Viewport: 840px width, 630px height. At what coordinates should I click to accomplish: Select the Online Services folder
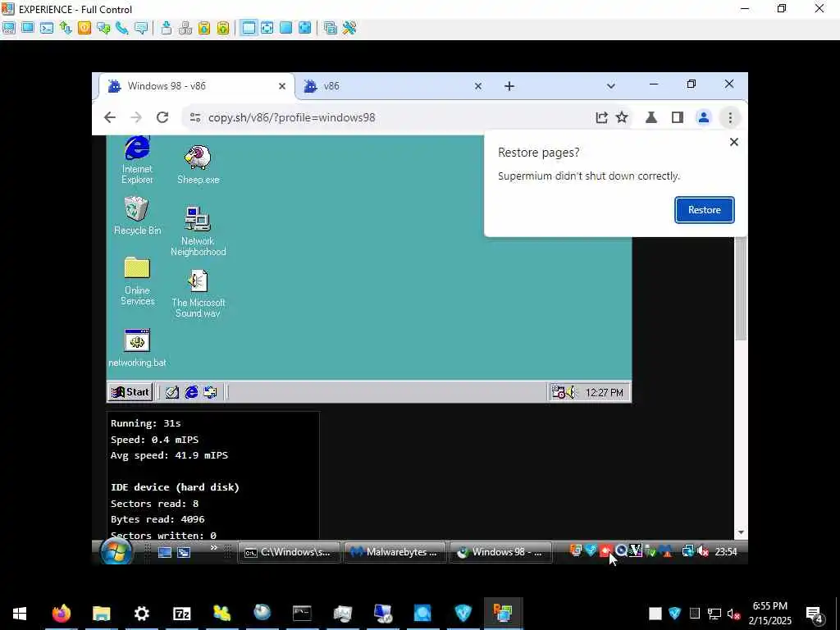point(137,281)
